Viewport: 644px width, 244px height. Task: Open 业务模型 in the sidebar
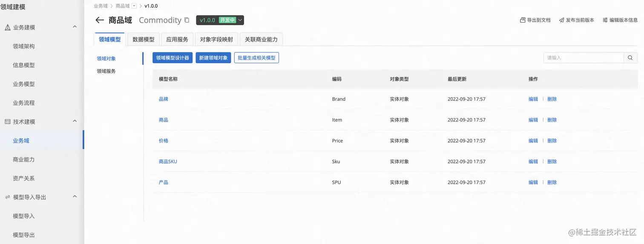pos(24,84)
